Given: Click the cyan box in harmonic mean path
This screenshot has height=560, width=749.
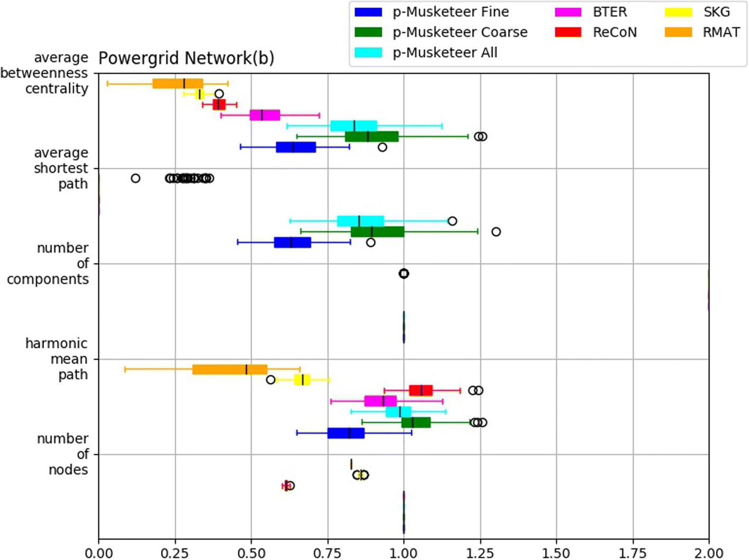Looking at the screenshot, I should (399, 412).
